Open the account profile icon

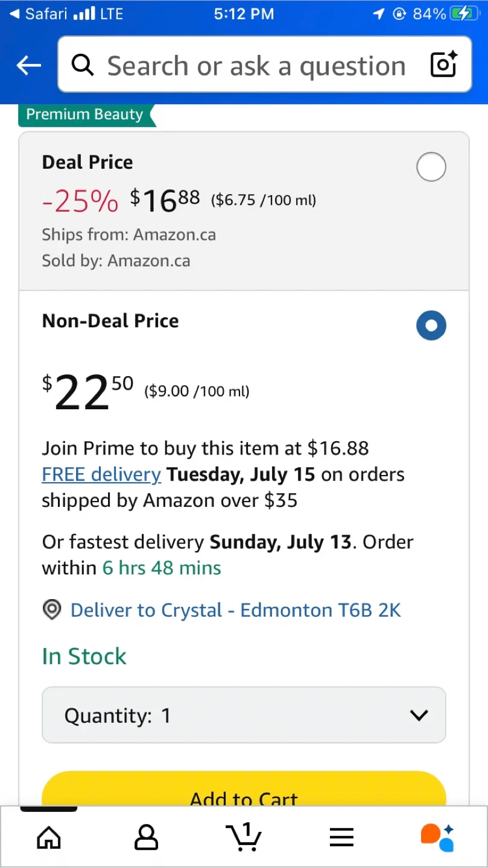[x=146, y=837]
